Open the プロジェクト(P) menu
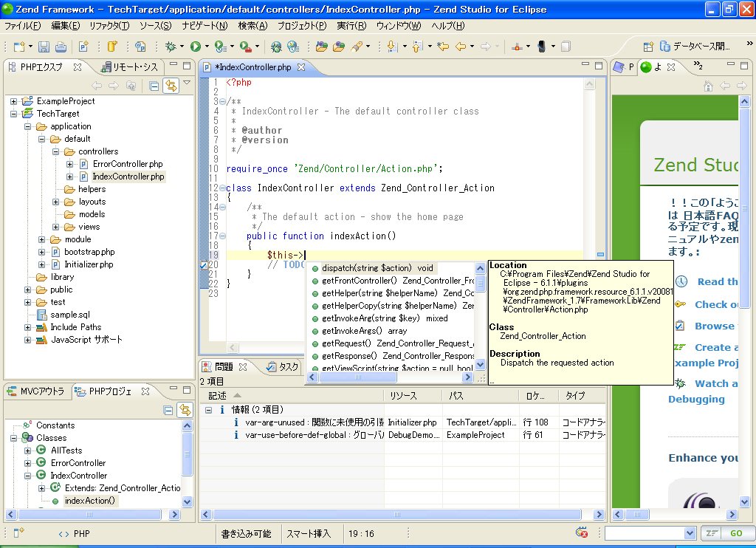This screenshot has height=548, width=756. coord(302,26)
